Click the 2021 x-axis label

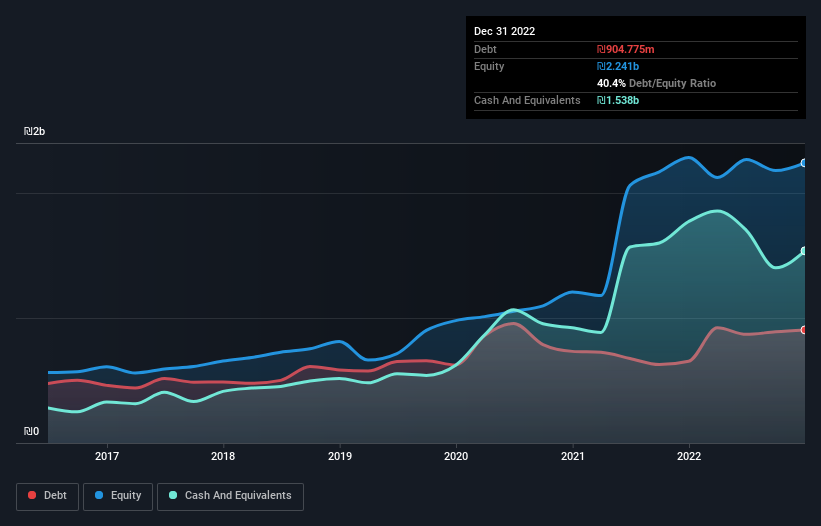coord(573,456)
